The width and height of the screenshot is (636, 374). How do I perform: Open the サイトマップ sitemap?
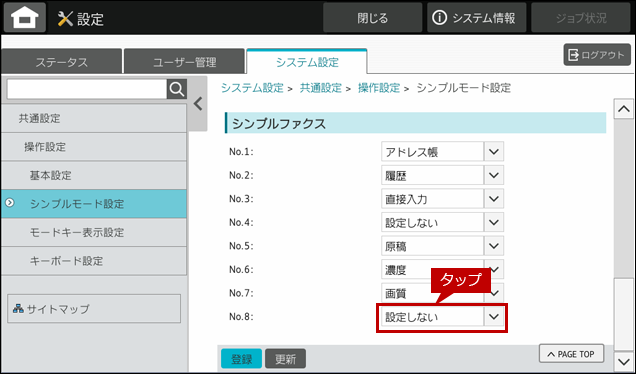[94, 309]
